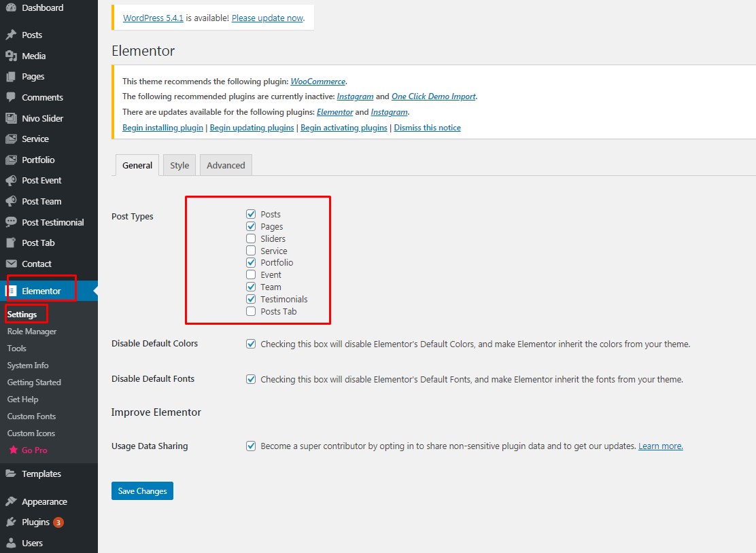Click Begin installing plugin link

pos(162,128)
